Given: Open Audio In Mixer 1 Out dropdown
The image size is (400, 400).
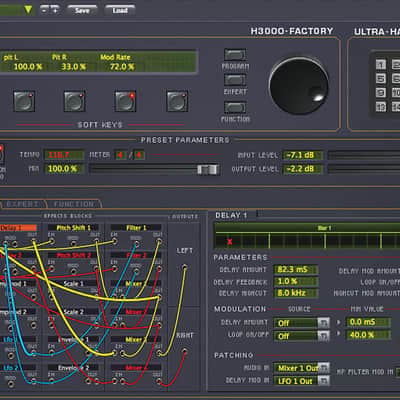Looking at the screenshot, I should tap(323, 368).
